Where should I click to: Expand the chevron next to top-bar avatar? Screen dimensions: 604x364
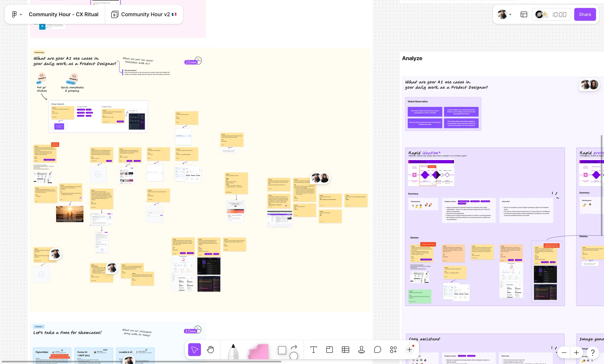click(510, 14)
